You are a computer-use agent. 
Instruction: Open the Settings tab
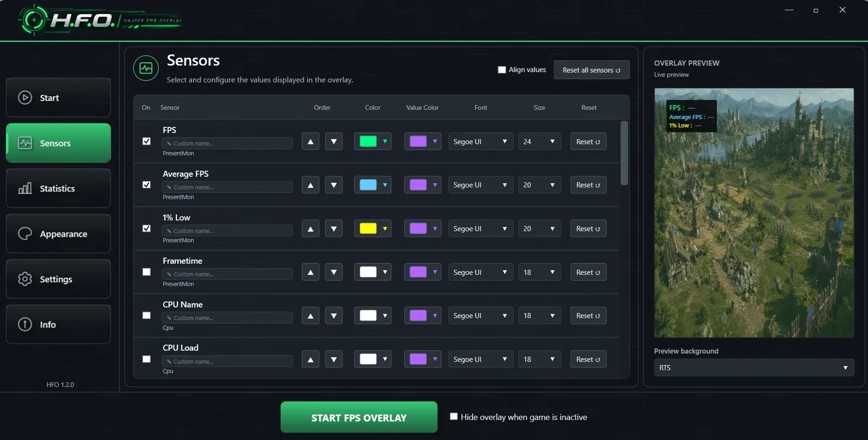59,279
